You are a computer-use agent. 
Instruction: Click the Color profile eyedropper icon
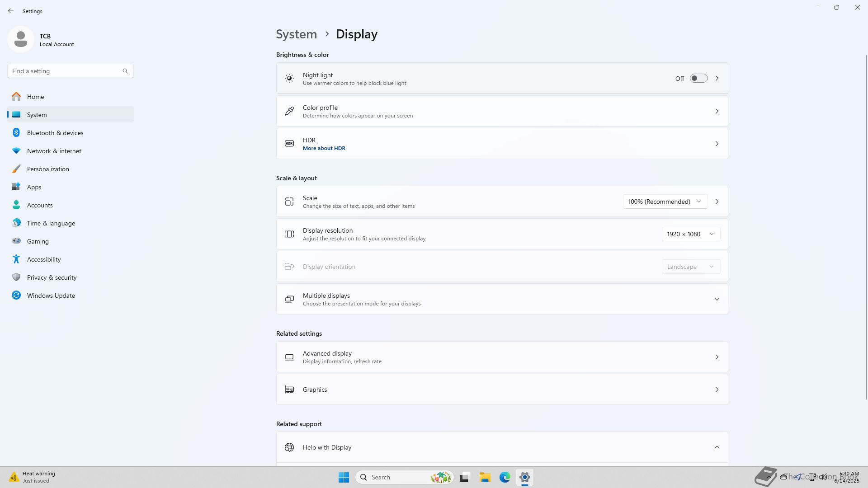click(289, 111)
